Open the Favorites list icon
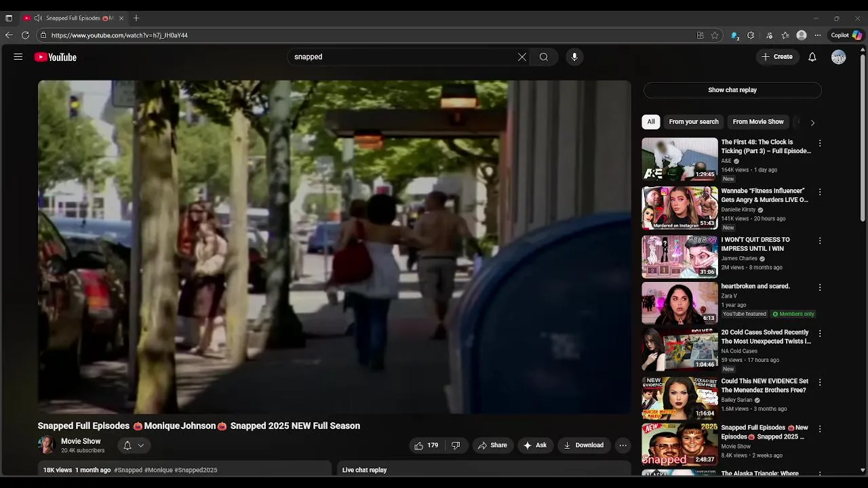This screenshot has height=488, width=868. 785,35
